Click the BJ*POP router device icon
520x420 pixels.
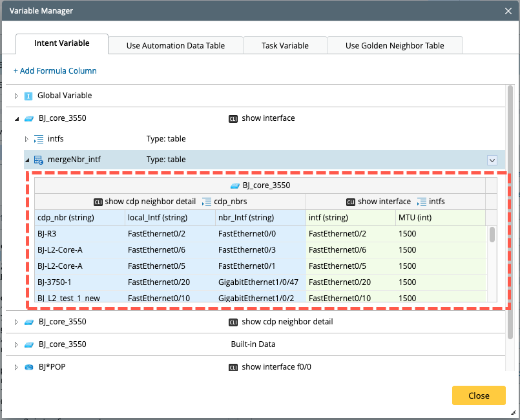28,367
